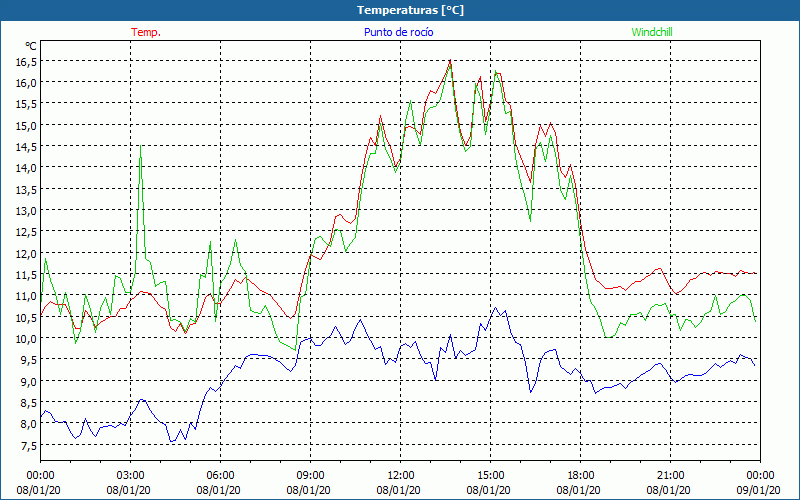The image size is (800, 500).
Task: Click the 9,0 y-axis value
Action: click(x=28, y=381)
